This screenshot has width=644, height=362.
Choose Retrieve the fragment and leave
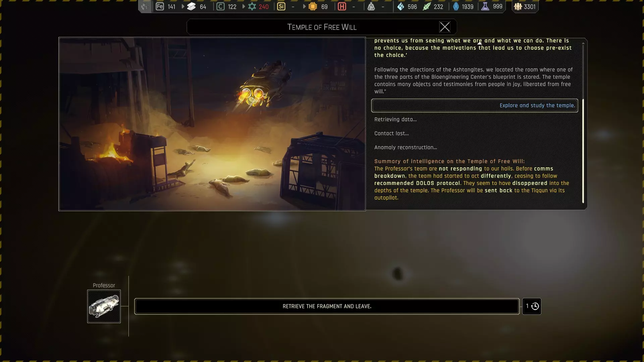click(x=327, y=306)
